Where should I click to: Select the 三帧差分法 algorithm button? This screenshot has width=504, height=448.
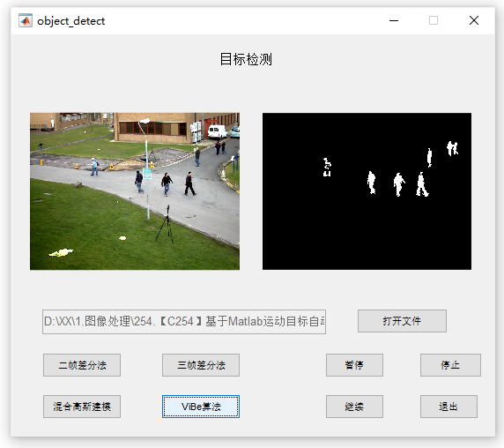tap(201, 365)
